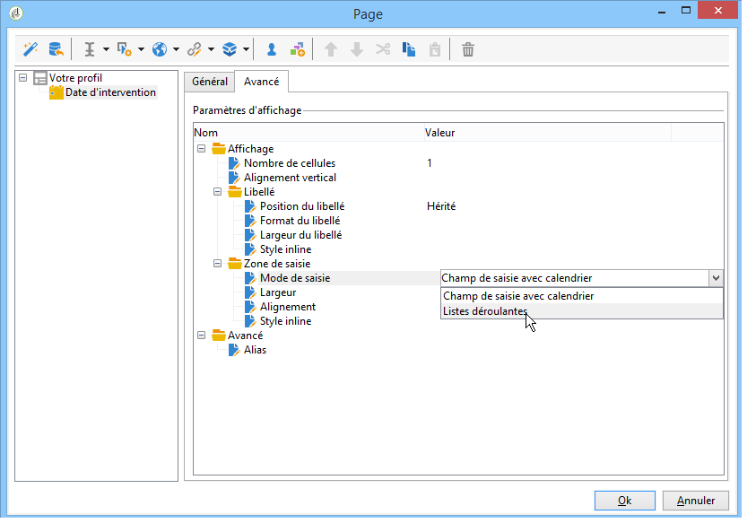Click the magic wand wizard icon
This screenshot has width=756, height=532.
coord(30,49)
